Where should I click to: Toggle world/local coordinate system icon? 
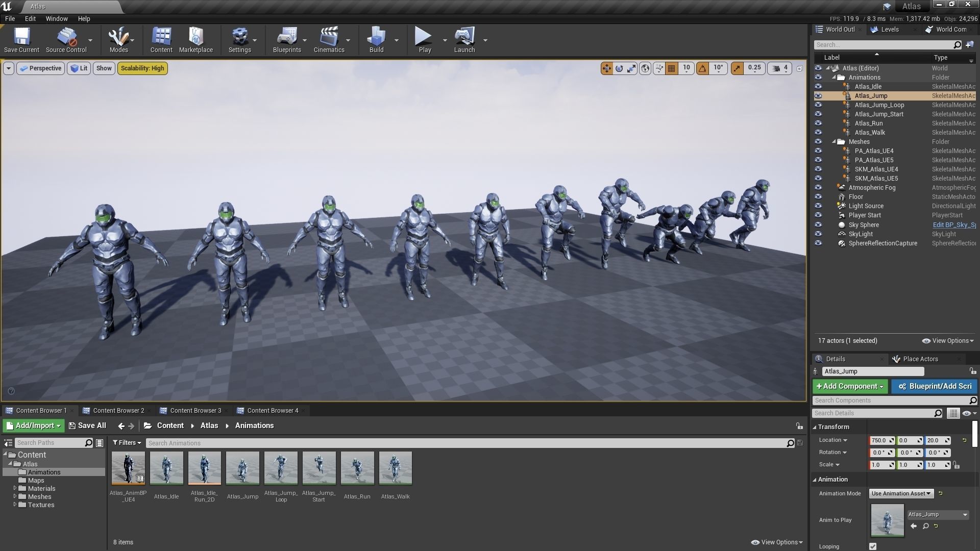coord(645,68)
